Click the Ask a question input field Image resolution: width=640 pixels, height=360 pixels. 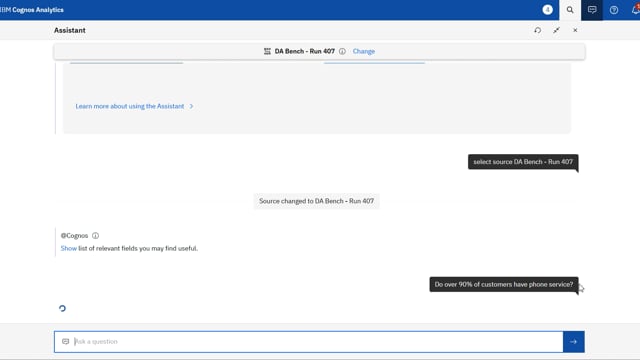pyautogui.click(x=309, y=342)
